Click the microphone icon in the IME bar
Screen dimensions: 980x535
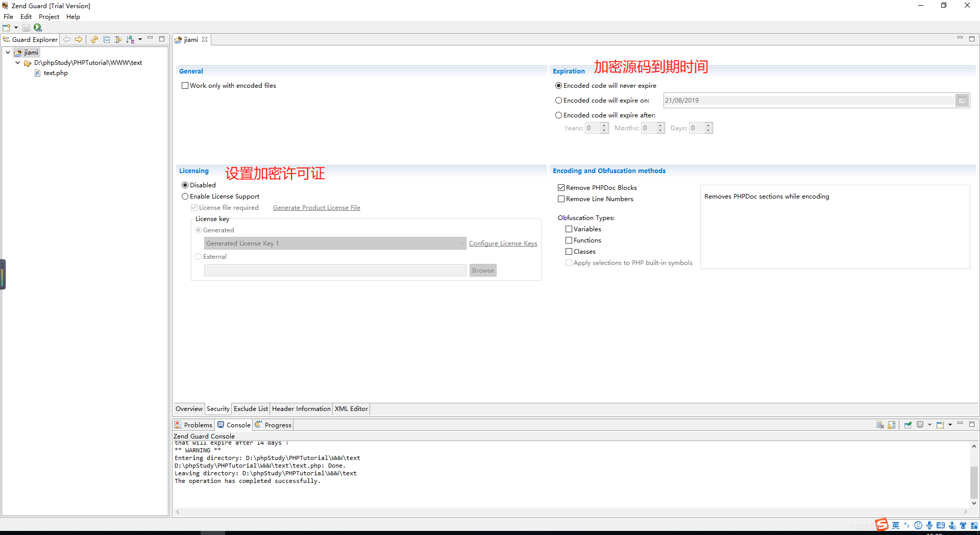click(929, 525)
